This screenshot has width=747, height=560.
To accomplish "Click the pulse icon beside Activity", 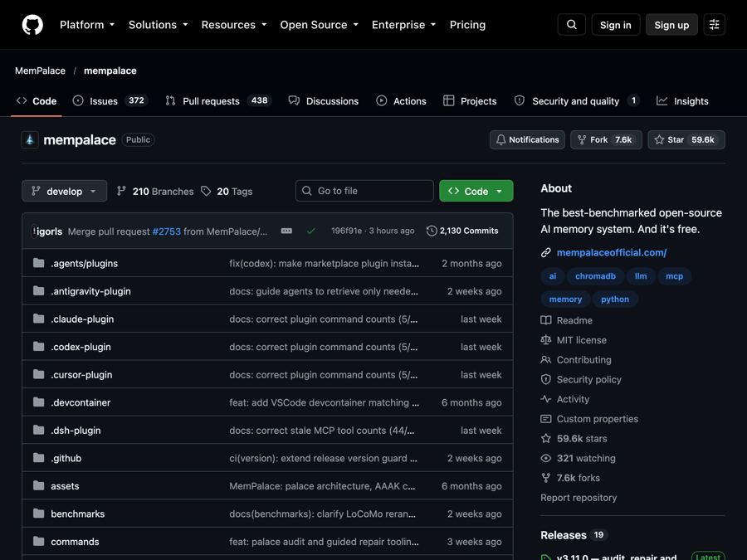I will coord(546,399).
